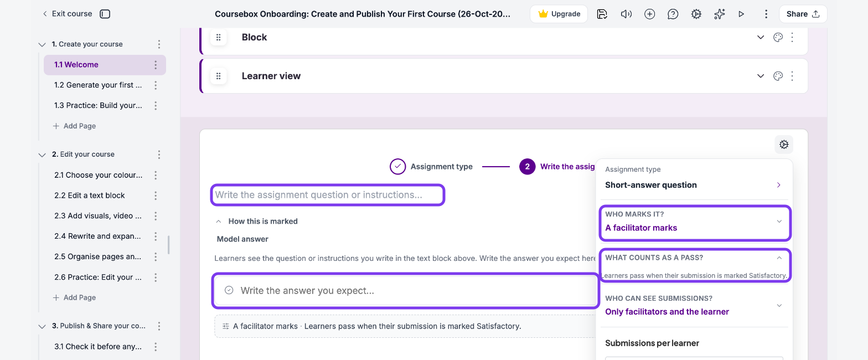The height and width of the screenshot is (360, 868).
Task: Click Write the answer you expect field
Action: click(406, 291)
